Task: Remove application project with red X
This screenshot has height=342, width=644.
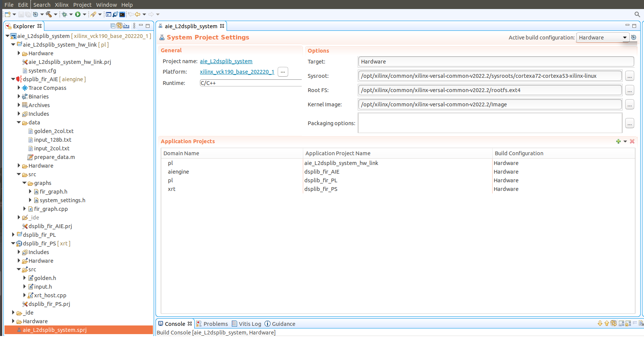Action: coord(632,141)
